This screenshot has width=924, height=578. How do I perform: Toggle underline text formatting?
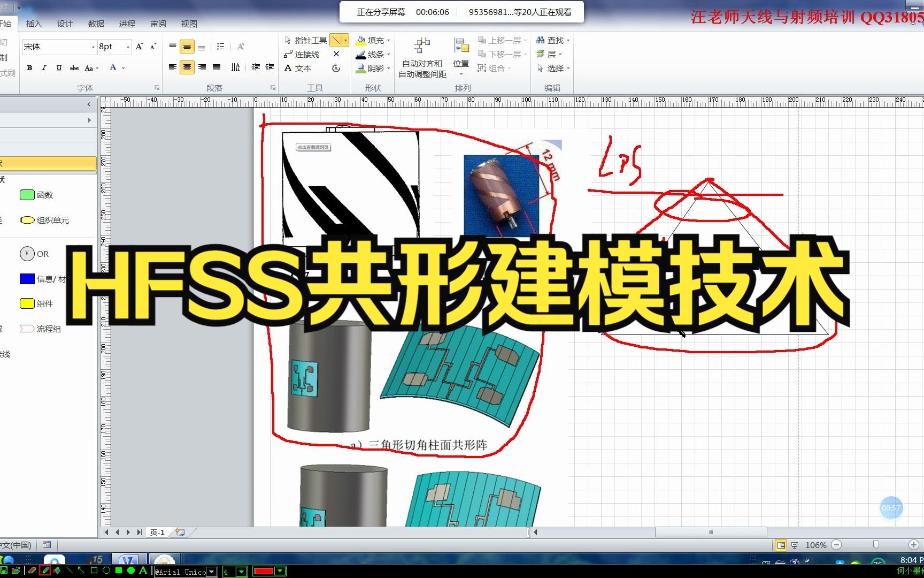click(59, 68)
